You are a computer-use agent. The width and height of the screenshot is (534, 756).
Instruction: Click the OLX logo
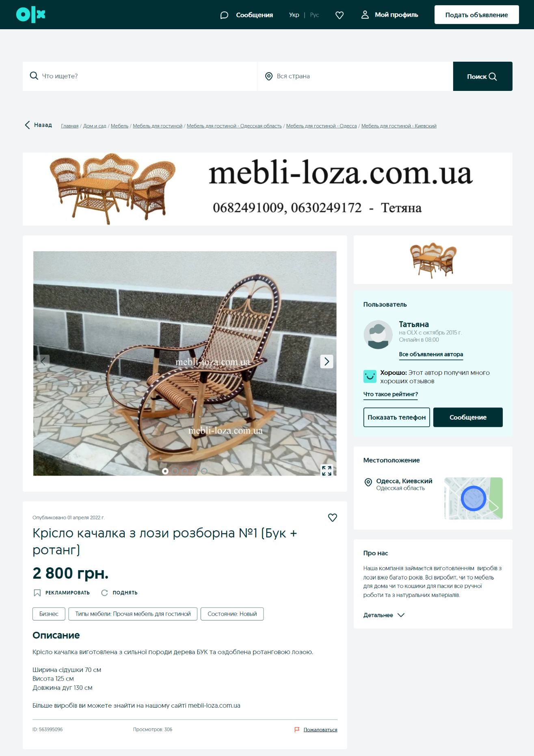pos(31,15)
